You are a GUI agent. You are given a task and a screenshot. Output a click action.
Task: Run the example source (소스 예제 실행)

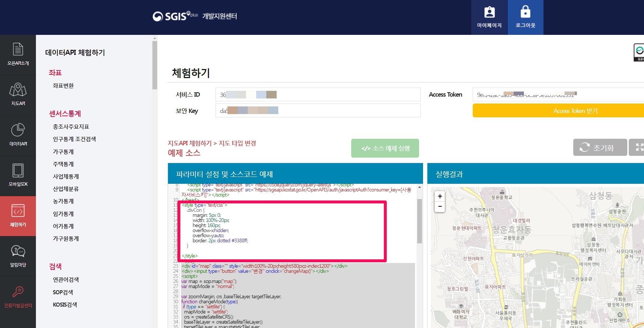coord(385,148)
